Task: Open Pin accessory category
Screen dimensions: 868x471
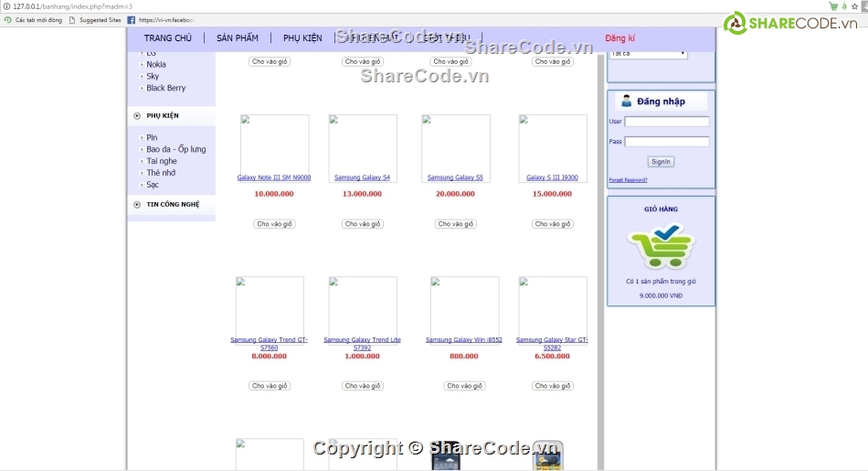Action: pos(152,137)
